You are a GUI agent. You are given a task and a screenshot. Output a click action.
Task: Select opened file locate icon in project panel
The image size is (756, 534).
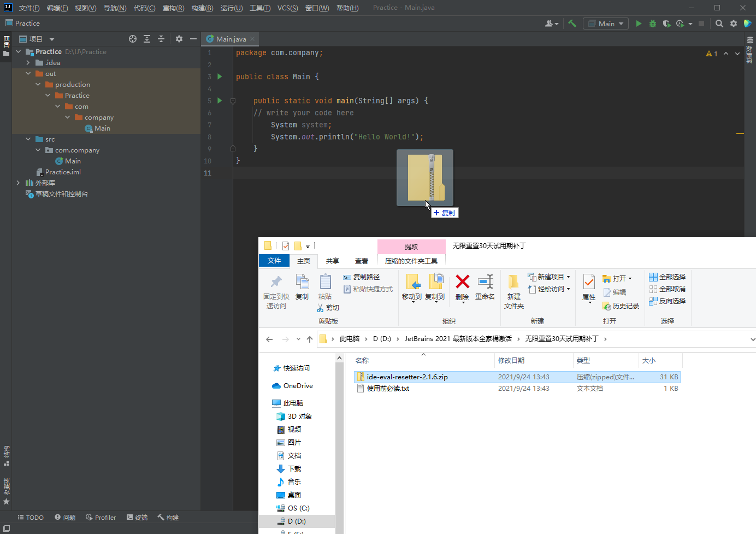point(133,39)
